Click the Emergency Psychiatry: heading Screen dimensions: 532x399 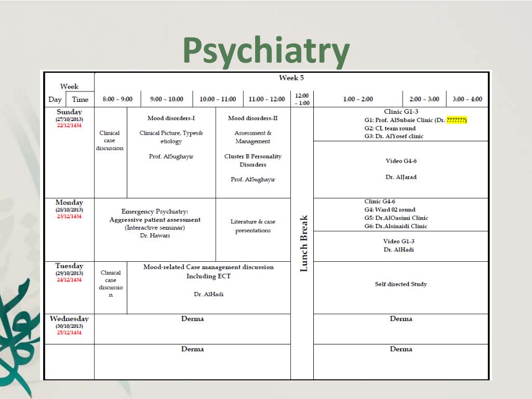155,211
